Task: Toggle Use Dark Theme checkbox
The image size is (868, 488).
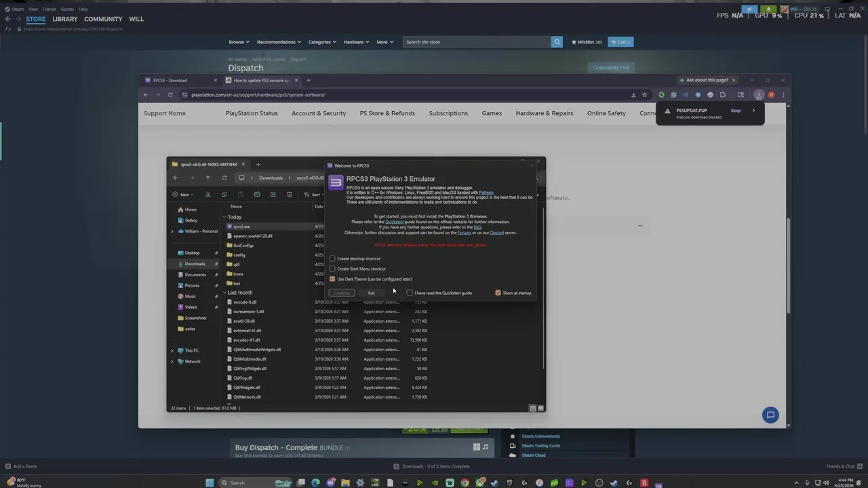Action: click(x=332, y=279)
